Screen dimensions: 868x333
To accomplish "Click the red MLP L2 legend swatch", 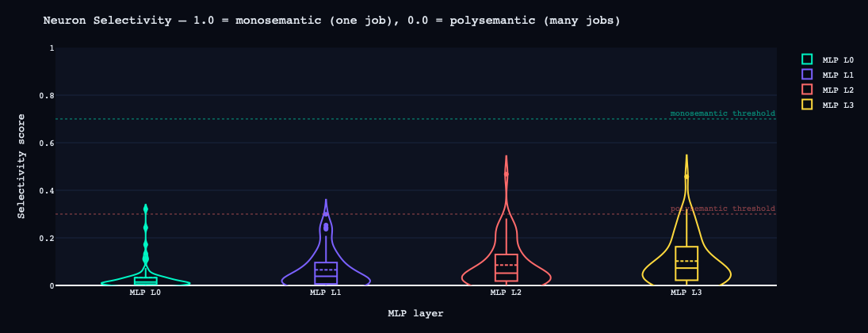I will (807, 90).
